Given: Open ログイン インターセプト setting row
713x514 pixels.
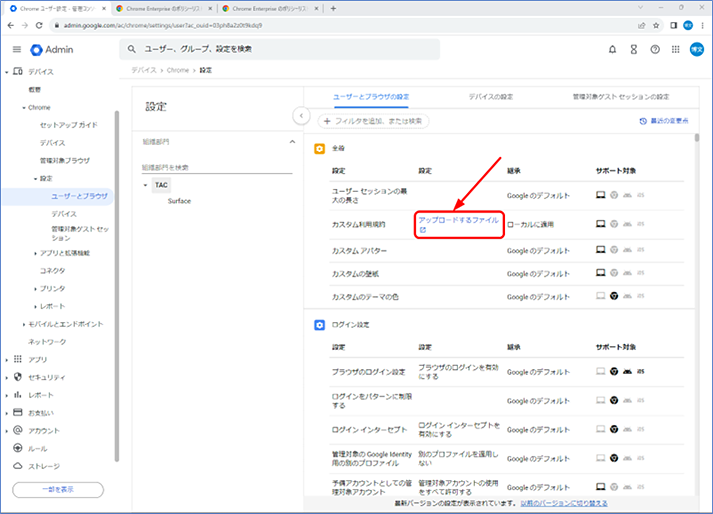Looking at the screenshot, I should coord(507,430).
